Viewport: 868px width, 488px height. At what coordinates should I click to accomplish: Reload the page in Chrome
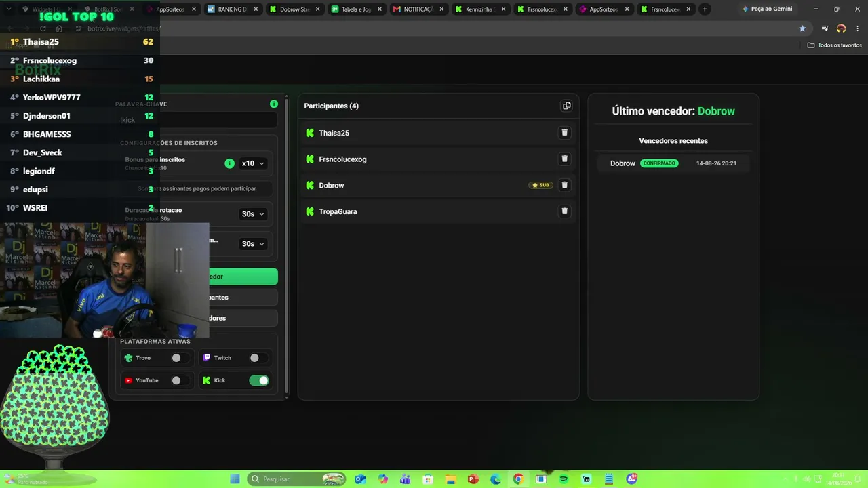[x=43, y=28]
